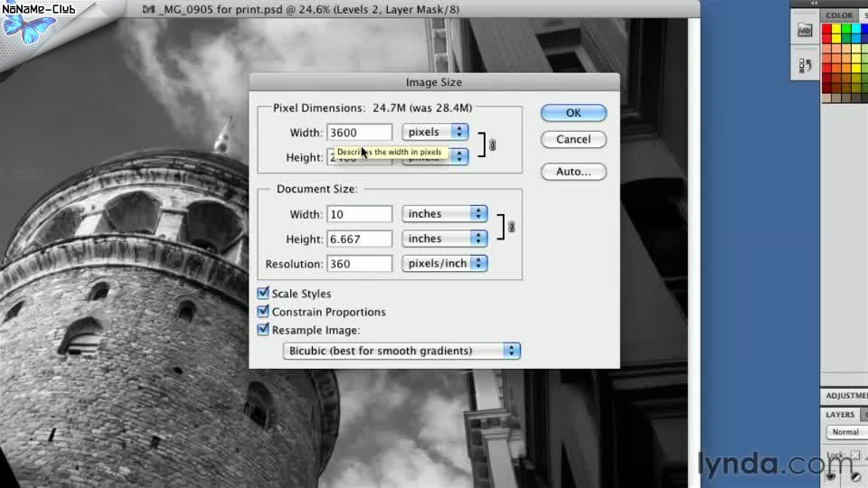This screenshot has height=488, width=868.
Task: Uncheck the Scale Styles checkbox
Action: (x=263, y=294)
